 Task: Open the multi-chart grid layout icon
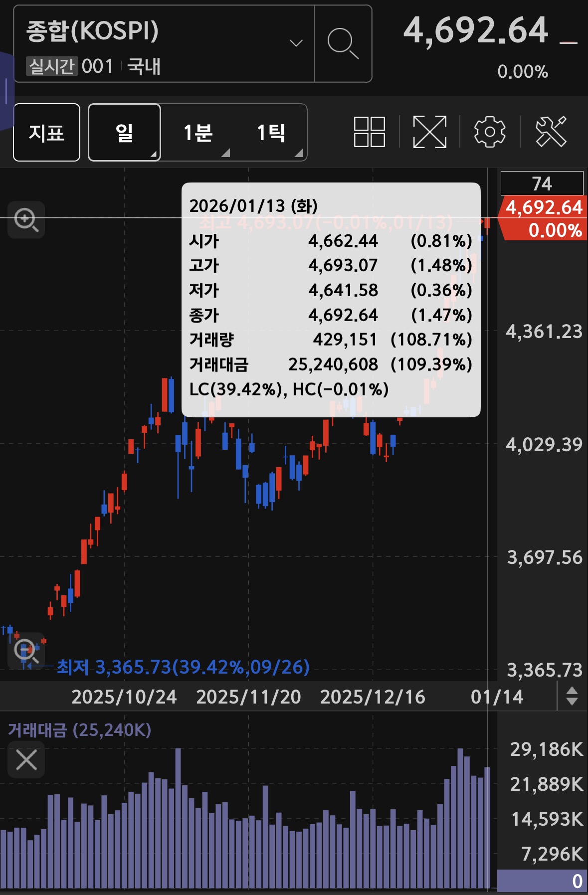[370, 132]
